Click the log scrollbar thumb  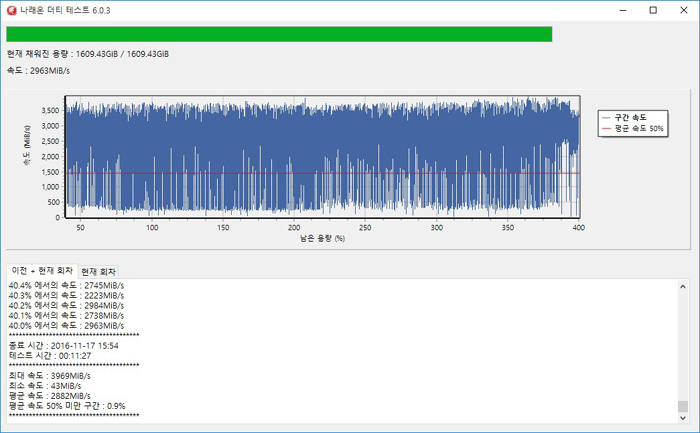(x=683, y=406)
